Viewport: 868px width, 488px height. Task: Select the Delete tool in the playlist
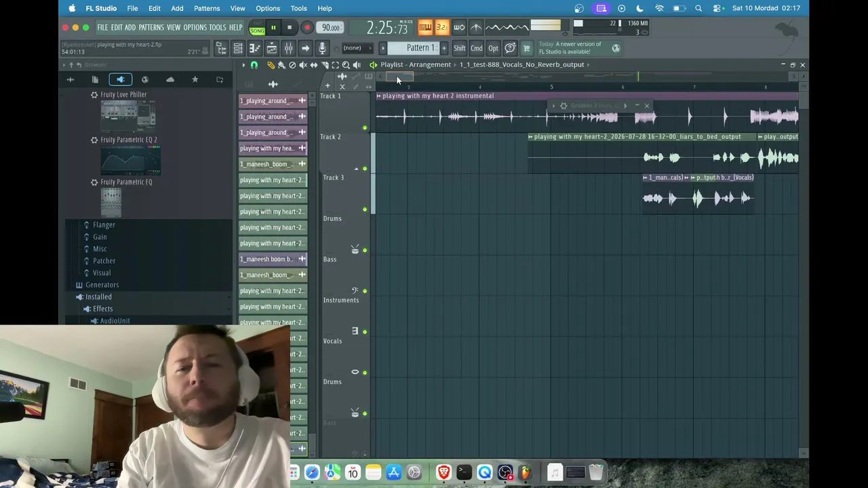292,65
